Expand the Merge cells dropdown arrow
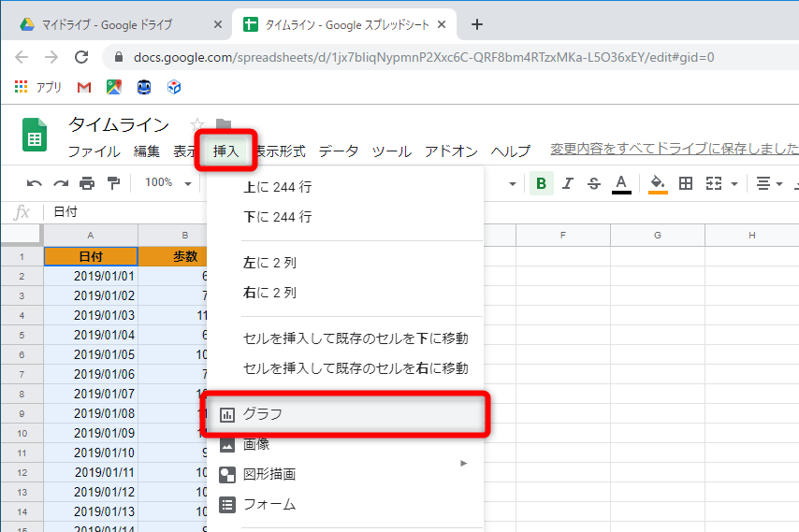The width and height of the screenshot is (799, 532). [734, 184]
